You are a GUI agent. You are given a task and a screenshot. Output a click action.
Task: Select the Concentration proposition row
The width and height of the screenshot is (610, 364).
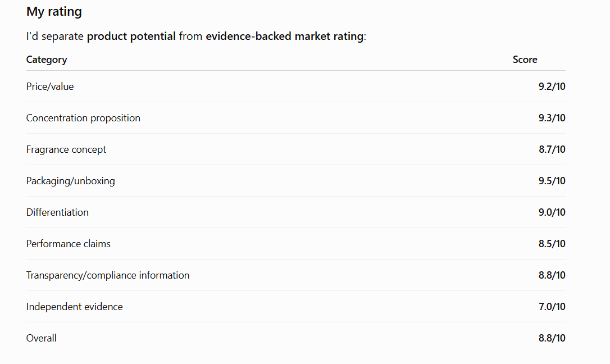[x=295, y=118]
